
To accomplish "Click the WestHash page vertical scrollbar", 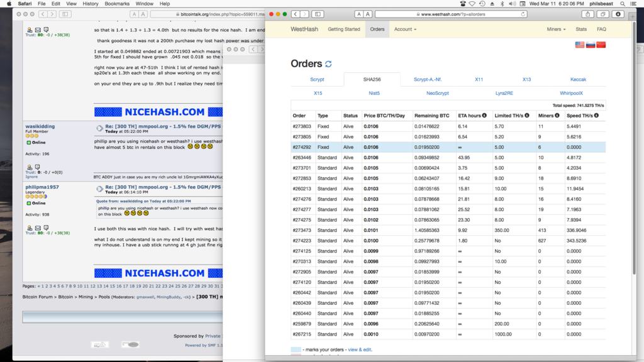I will point(634,148).
